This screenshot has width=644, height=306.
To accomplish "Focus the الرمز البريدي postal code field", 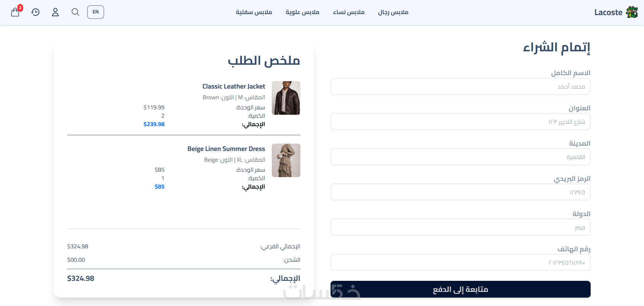I will pos(460,192).
